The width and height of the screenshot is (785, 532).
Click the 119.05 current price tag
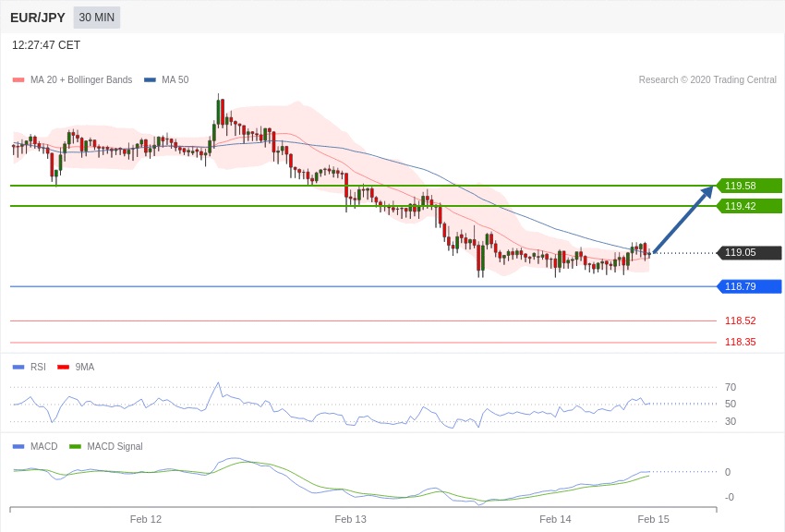click(749, 253)
